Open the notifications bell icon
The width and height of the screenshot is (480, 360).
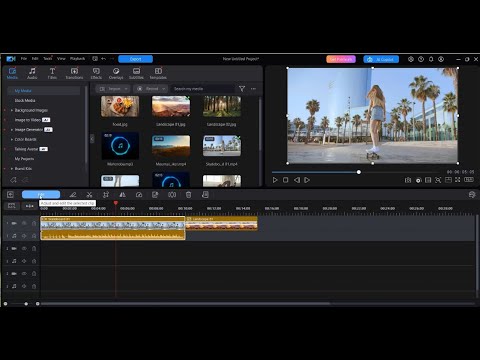431,59
